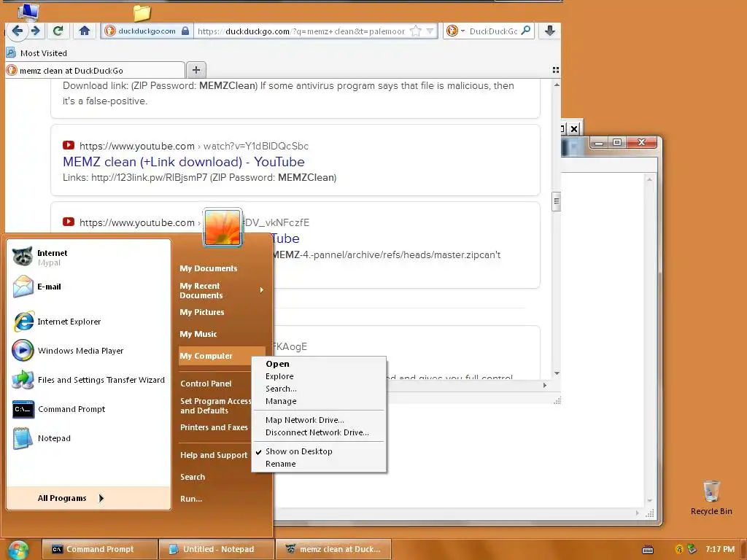Choose Disconnect Network Drive...
This screenshot has height=560, width=747.
(318, 432)
